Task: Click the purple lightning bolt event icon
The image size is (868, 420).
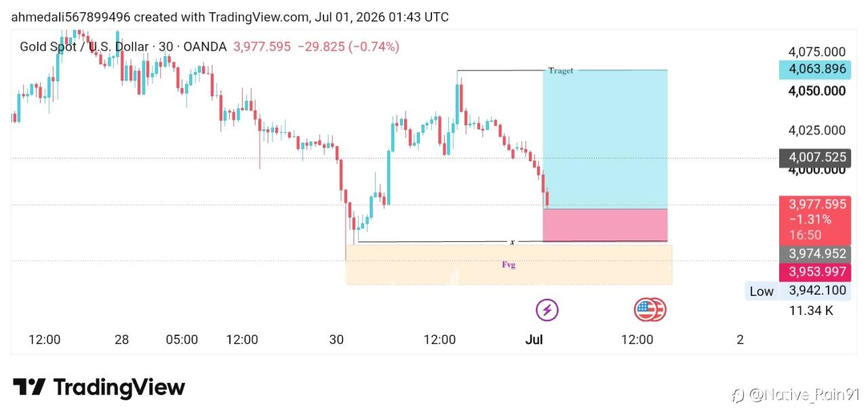Action: 547,310
